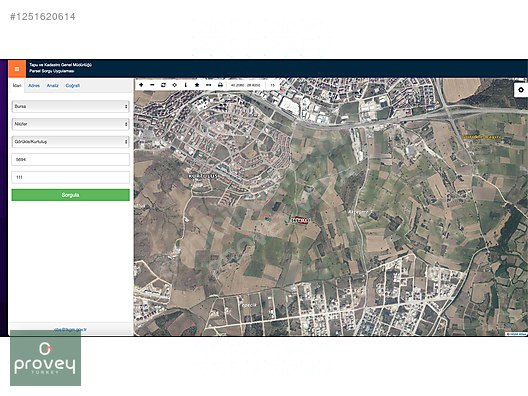
Task: Switch to the İdari tab
Action: click(x=17, y=86)
